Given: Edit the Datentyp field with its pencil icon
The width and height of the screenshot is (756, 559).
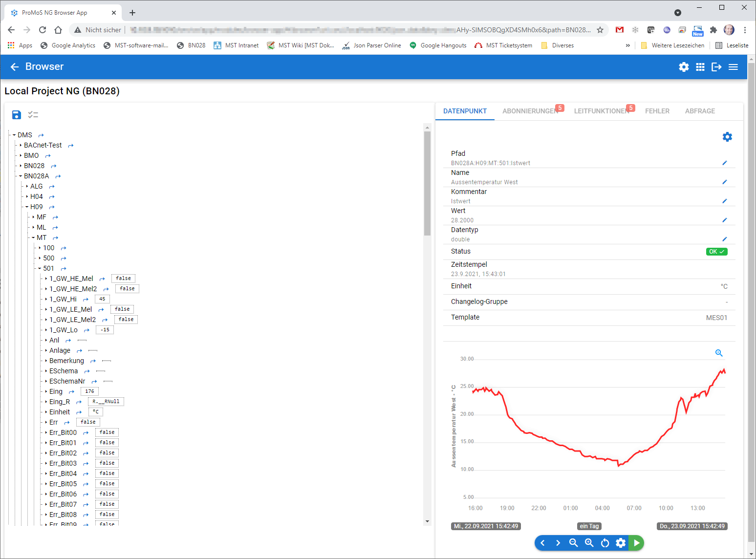Looking at the screenshot, I should tap(725, 239).
